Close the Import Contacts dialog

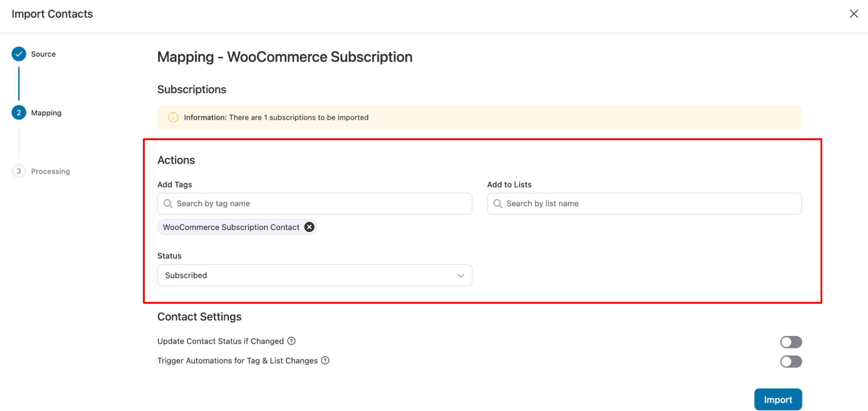tap(853, 13)
